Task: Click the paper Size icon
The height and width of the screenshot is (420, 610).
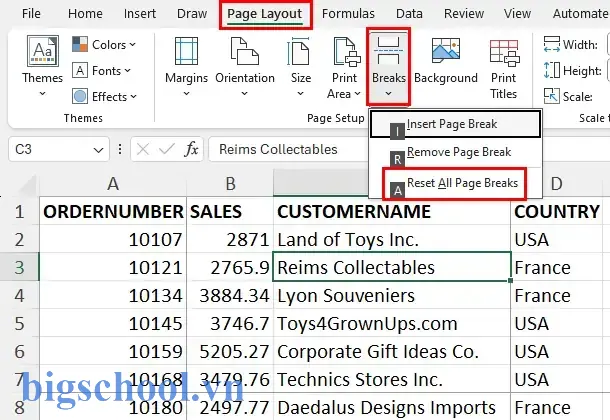Action: click(300, 51)
